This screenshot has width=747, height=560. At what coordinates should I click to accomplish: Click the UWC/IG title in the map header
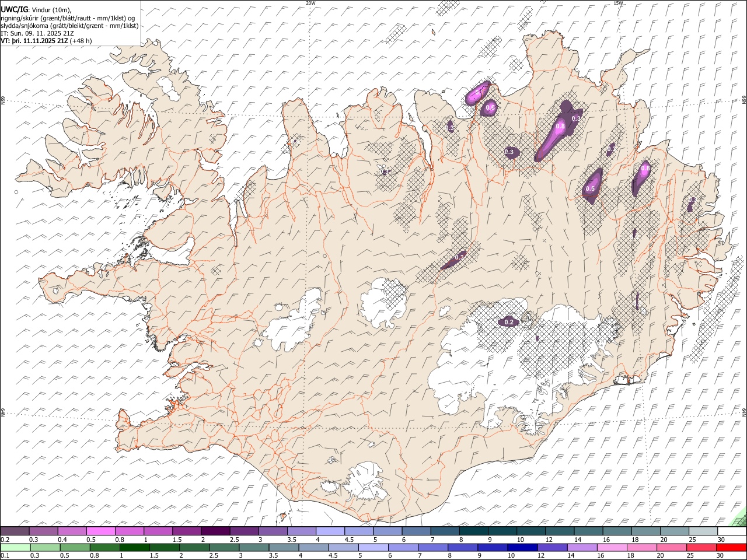pyautogui.click(x=13, y=9)
